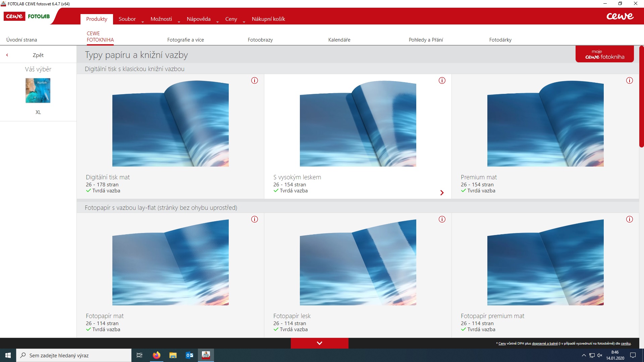The height and width of the screenshot is (362, 644).
Task: Open Fotodárky category
Action: tap(500, 40)
